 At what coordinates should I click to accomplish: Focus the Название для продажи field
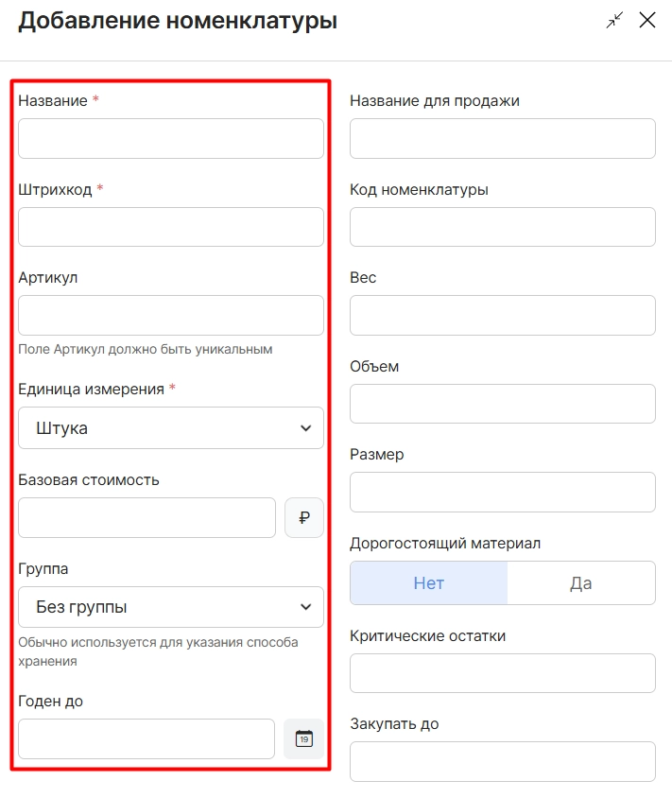coord(503,138)
